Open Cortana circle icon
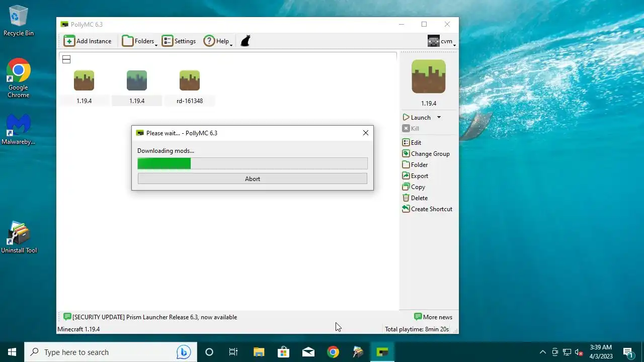Image resolution: width=644 pixels, height=362 pixels. click(209, 352)
